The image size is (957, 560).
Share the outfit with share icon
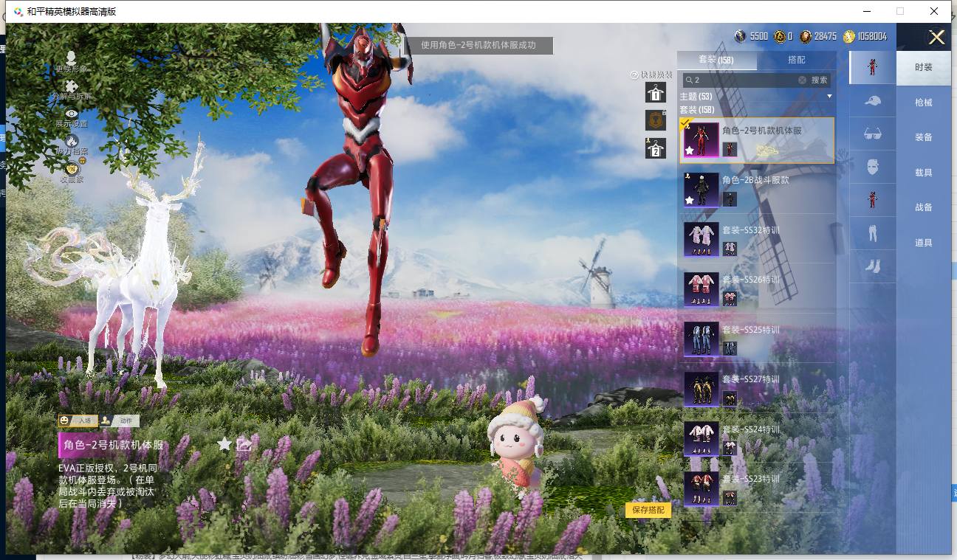click(244, 444)
